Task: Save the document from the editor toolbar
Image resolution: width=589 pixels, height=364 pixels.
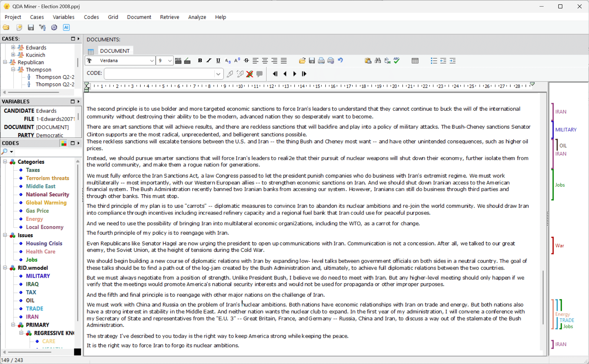Action: [x=312, y=61]
